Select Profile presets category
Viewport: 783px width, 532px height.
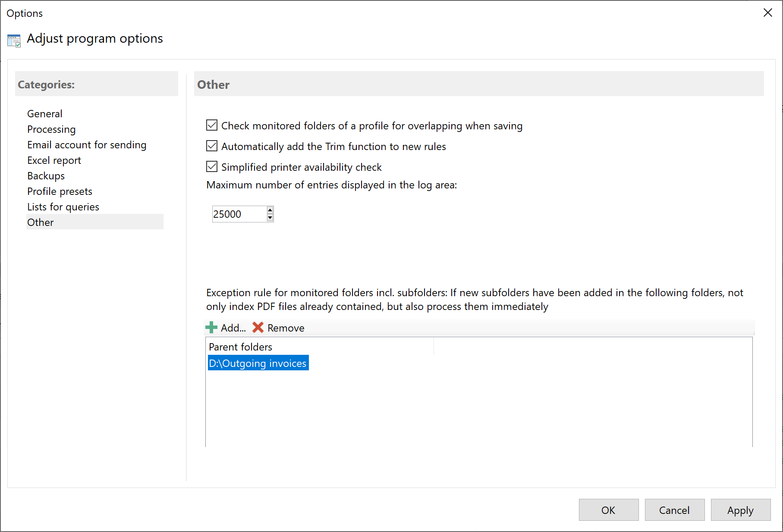(x=60, y=191)
